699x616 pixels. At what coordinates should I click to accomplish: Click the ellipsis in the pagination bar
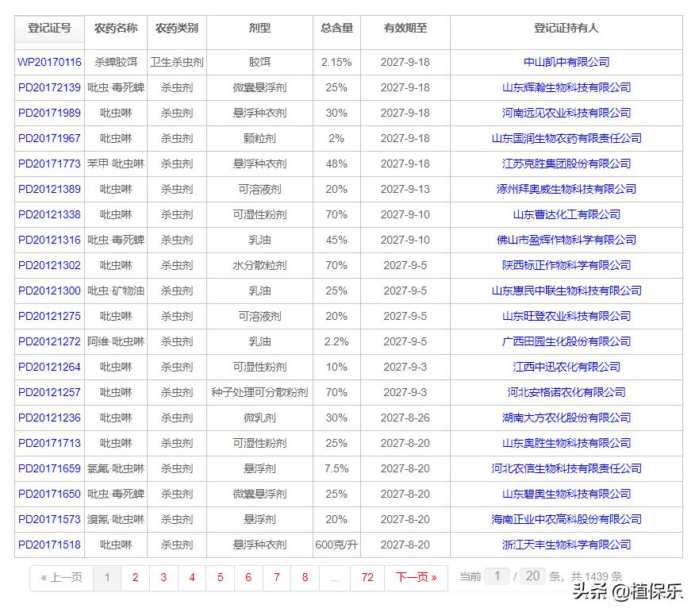334,579
